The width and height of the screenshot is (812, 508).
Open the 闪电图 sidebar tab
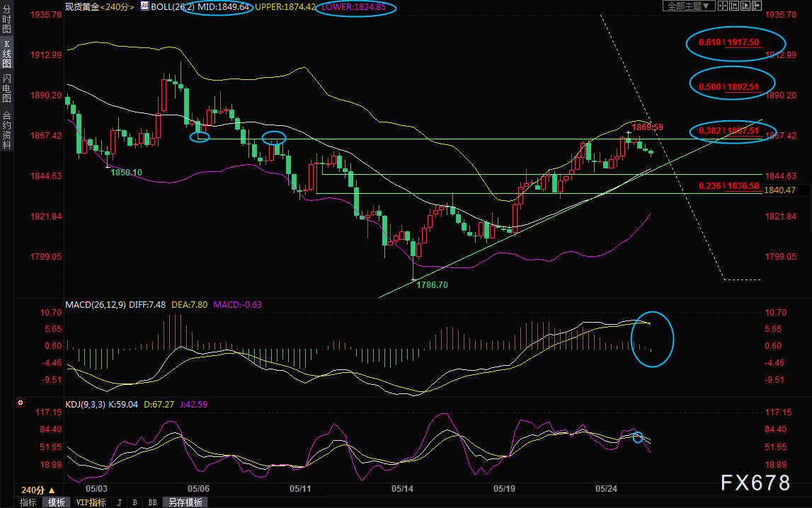[7, 88]
